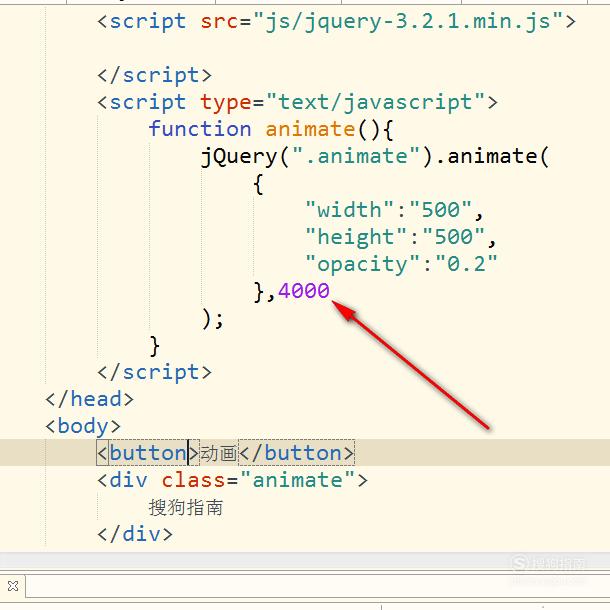Viewport: 610px width, 610px height.
Task: Select the red "src" attribute name
Action: pyautogui.click(x=219, y=21)
